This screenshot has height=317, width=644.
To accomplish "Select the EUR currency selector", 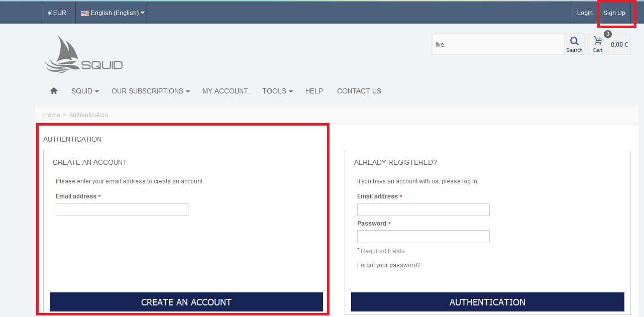I will (57, 13).
